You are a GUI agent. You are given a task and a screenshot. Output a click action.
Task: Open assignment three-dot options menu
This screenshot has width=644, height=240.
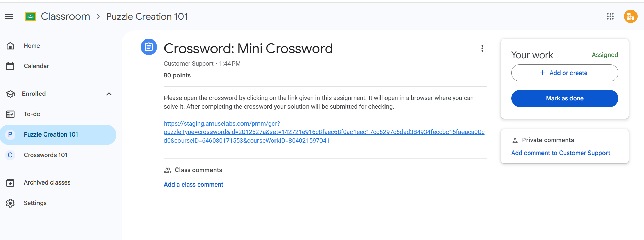(482, 48)
